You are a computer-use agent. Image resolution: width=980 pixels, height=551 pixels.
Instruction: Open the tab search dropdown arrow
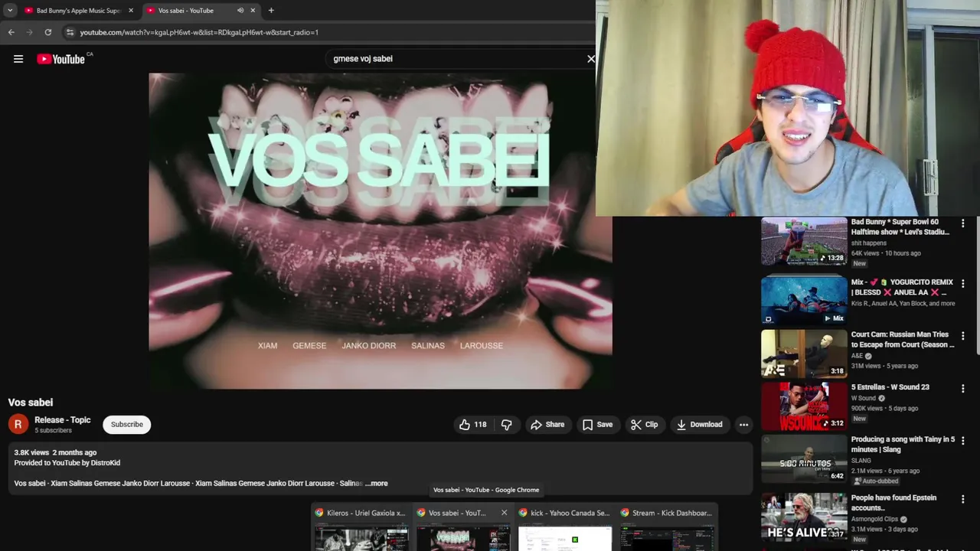coord(10,11)
